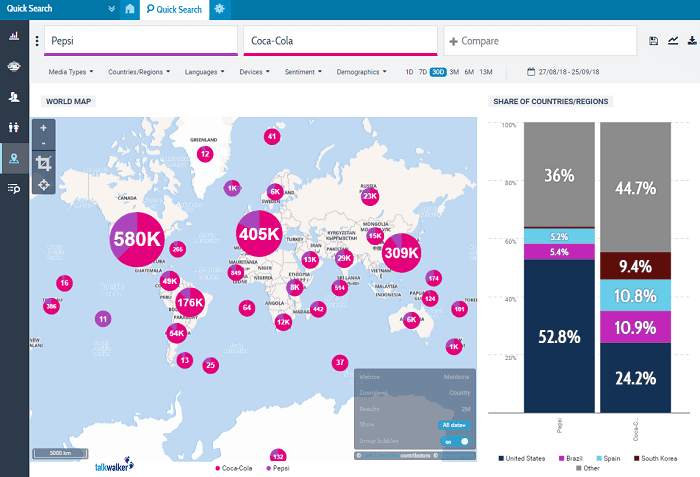Select the 13M time range option

[x=486, y=72]
